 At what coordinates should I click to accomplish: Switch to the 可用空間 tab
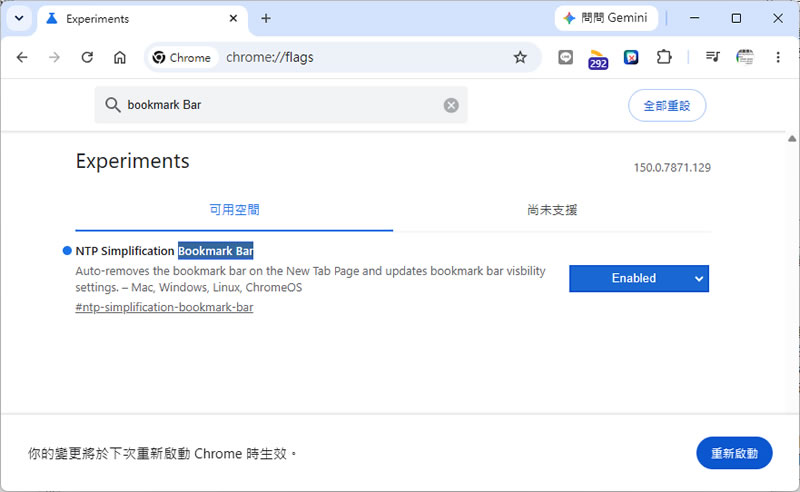pyautogui.click(x=234, y=210)
